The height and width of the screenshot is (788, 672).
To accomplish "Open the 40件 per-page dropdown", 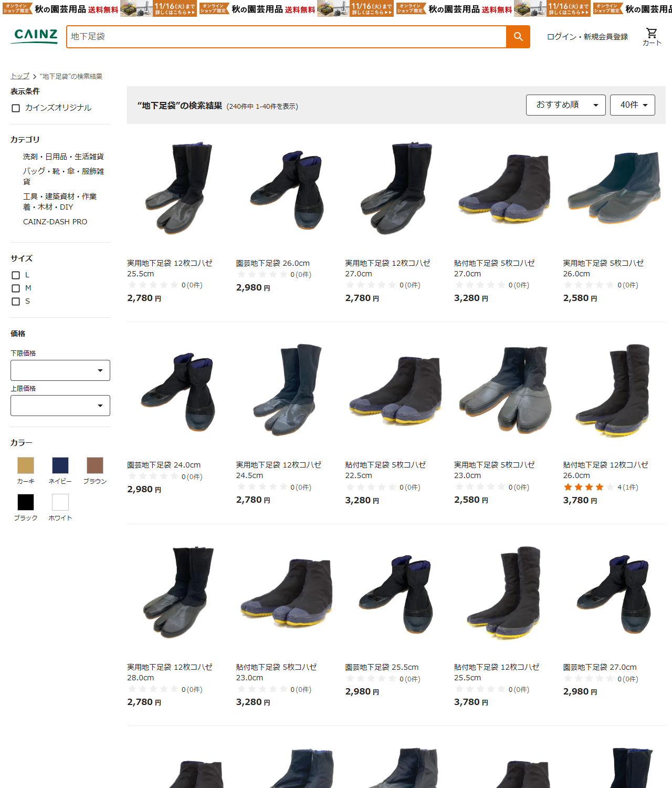I will pyautogui.click(x=633, y=105).
